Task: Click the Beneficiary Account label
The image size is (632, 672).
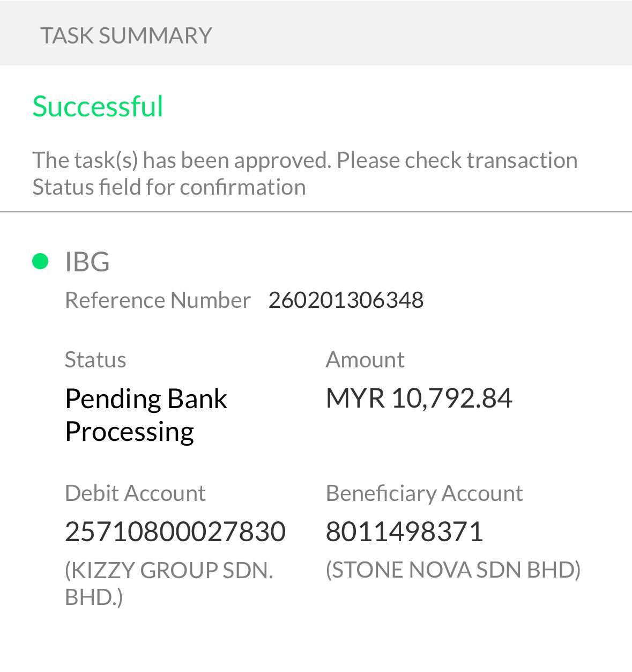Action: point(424,493)
